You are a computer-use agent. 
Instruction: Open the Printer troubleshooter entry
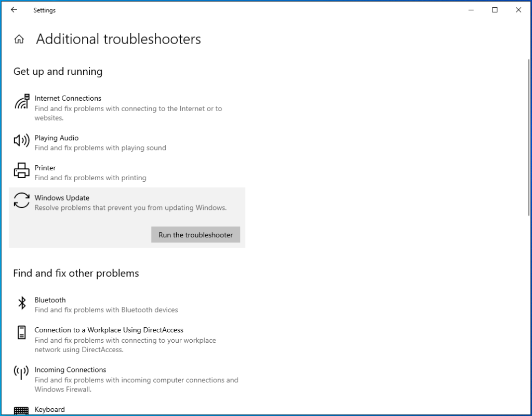click(45, 168)
